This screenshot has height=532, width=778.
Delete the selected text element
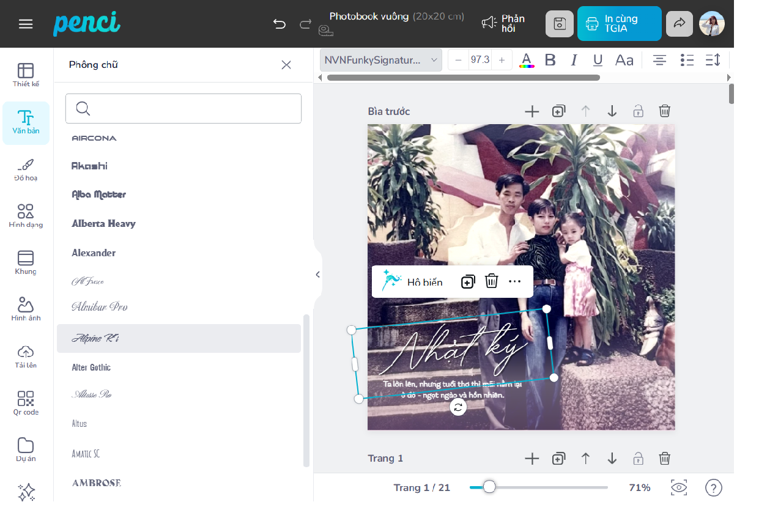coord(492,281)
